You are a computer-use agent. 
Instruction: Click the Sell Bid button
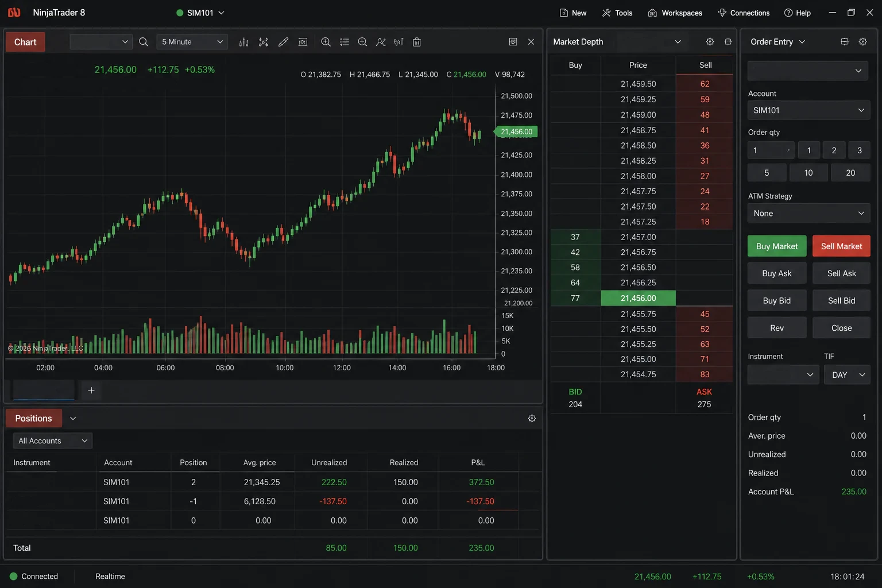(841, 300)
